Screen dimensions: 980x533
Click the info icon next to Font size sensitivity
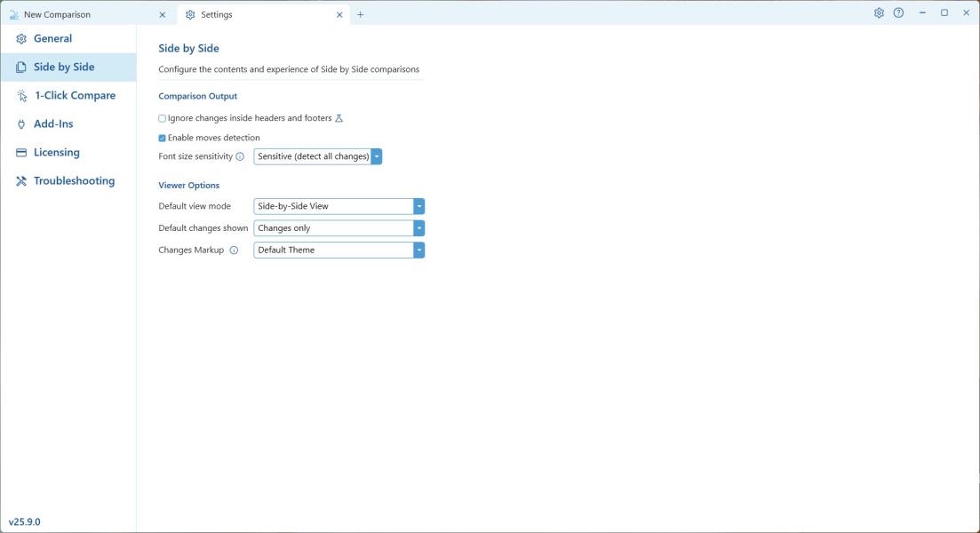(240, 156)
